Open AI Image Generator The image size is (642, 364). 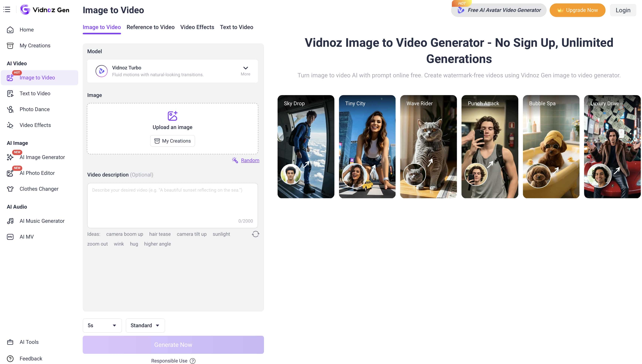[39, 157]
